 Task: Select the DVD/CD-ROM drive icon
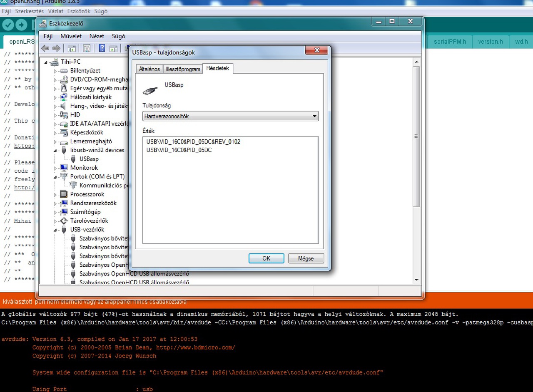click(63, 79)
